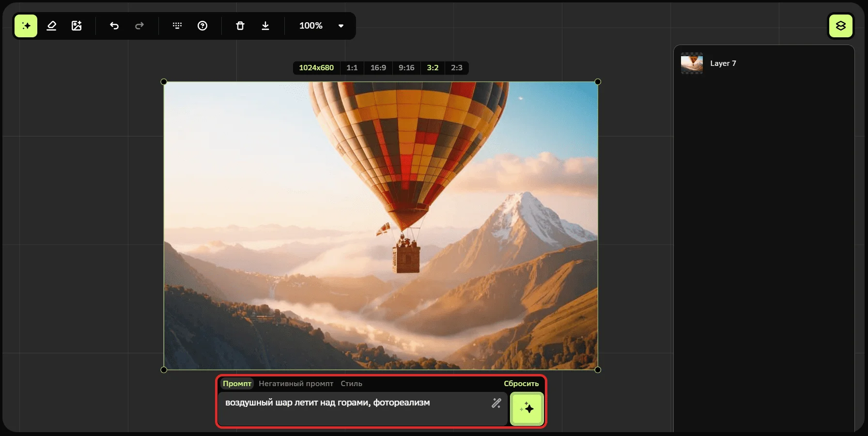Download the image with download icon
The image size is (868, 436).
[265, 26]
